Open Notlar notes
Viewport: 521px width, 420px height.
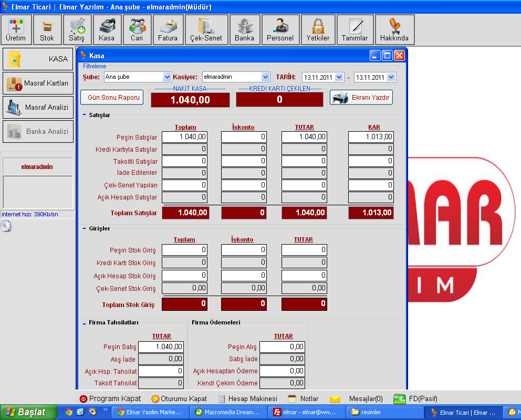coord(304,399)
